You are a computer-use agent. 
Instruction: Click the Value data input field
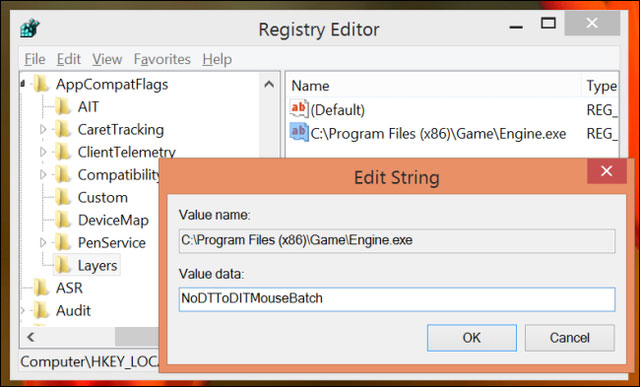pyautogui.click(x=397, y=299)
